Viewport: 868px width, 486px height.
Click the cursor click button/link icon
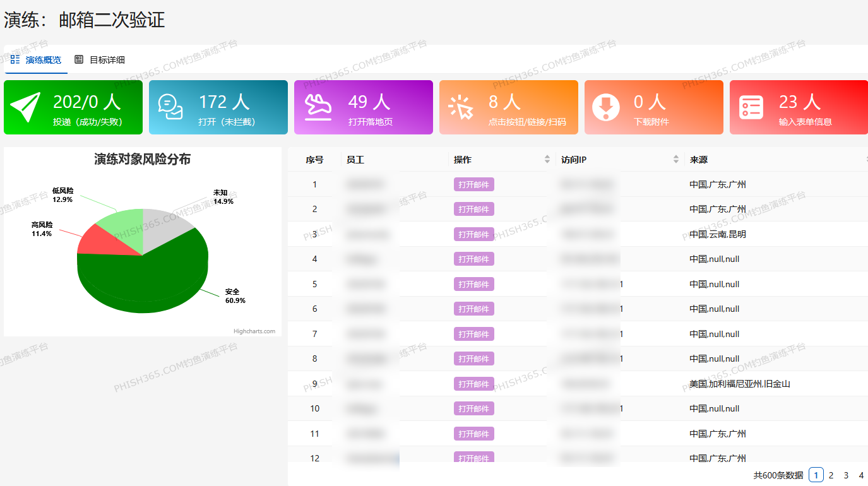point(461,107)
